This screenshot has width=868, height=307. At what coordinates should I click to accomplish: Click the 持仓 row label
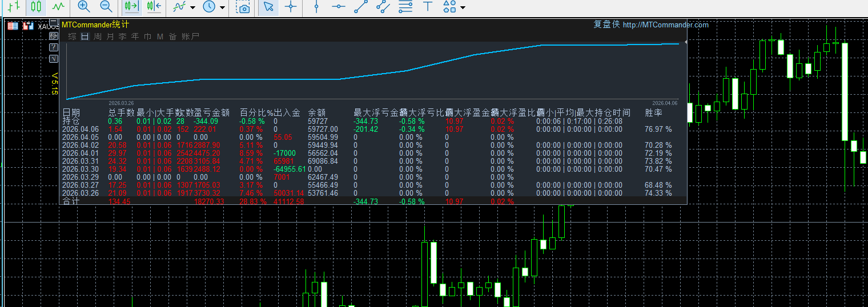click(71, 121)
